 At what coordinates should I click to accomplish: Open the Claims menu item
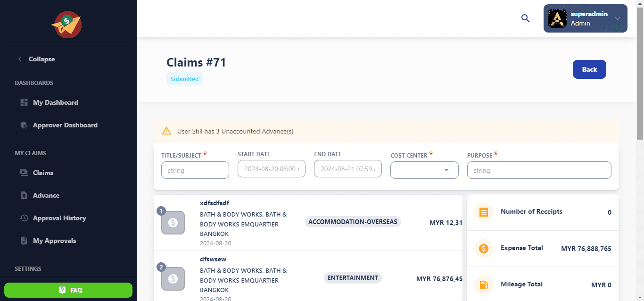point(43,173)
